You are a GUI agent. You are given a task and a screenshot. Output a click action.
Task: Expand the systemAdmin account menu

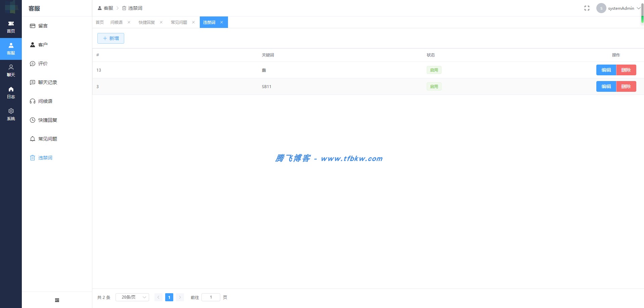click(621, 8)
